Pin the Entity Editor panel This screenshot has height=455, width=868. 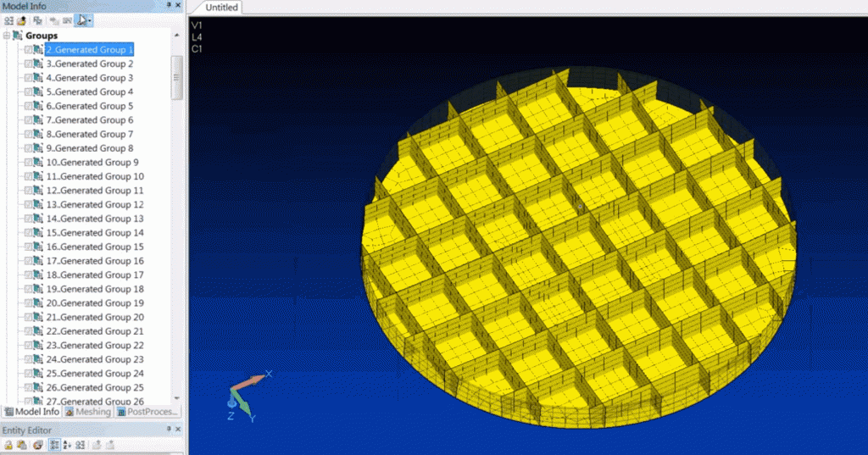coord(169,429)
